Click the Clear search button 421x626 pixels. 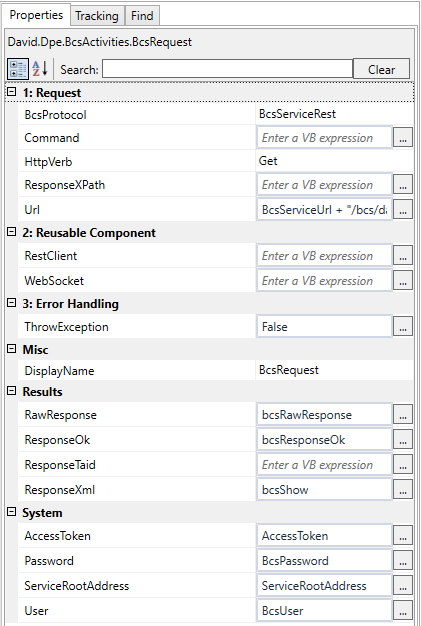(x=381, y=69)
